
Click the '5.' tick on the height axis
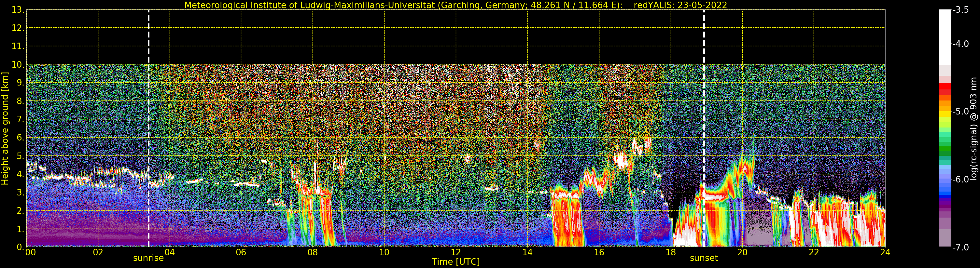20,156
